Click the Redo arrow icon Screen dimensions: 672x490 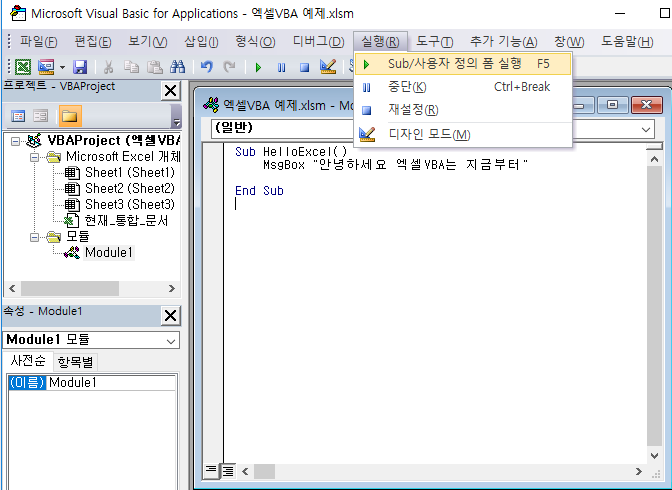click(x=230, y=67)
